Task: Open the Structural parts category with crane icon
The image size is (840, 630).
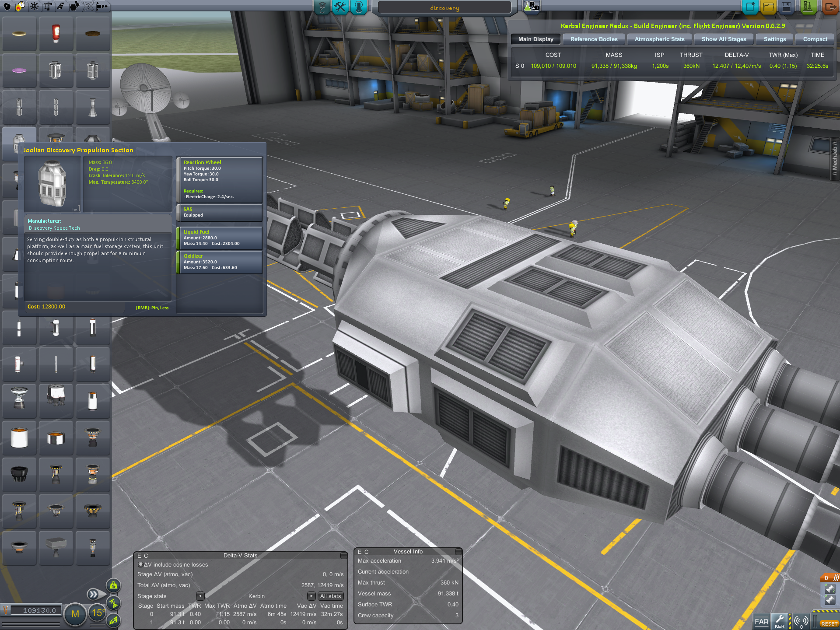Action: (x=48, y=6)
